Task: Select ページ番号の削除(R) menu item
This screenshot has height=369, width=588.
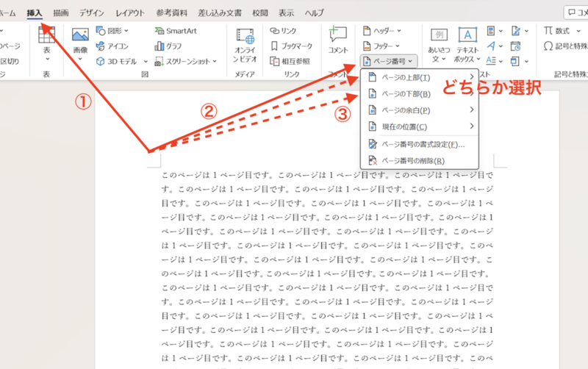Action: click(419, 160)
